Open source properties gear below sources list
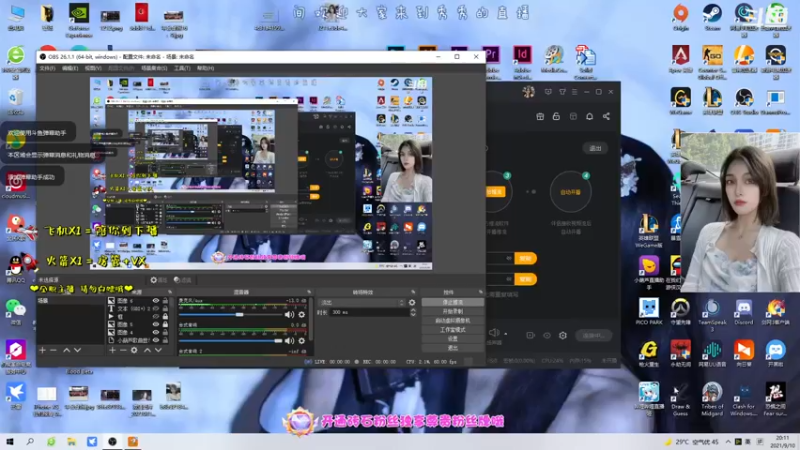The height and width of the screenshot is (450, 800). (x=134, y=350)
